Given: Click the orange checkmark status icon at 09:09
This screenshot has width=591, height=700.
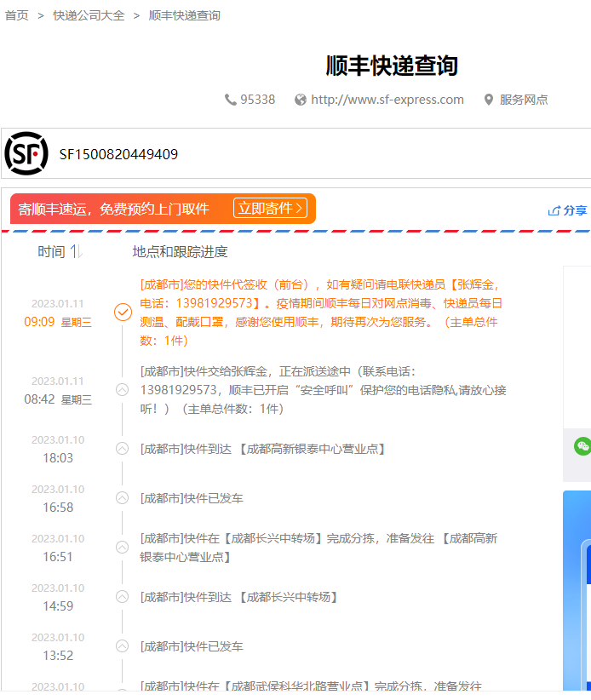Looking at the screenshot, I should (x=123, y=312).
